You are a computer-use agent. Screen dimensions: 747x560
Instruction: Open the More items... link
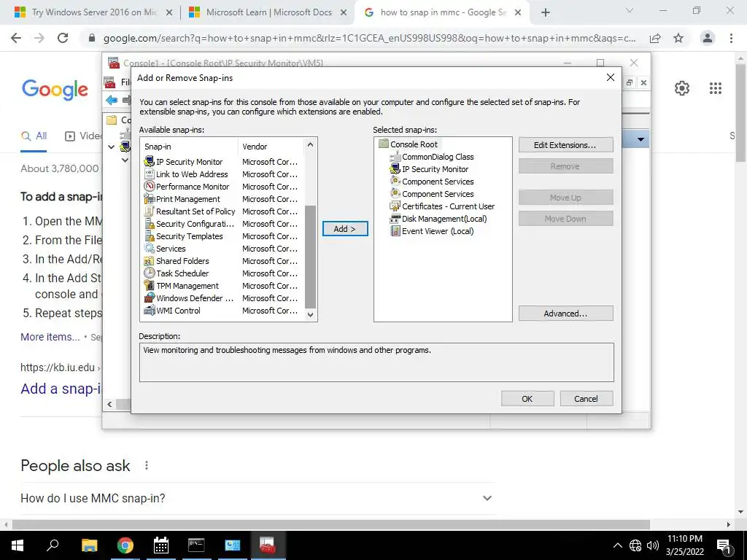pyautogui.click(x=50, y=337)
